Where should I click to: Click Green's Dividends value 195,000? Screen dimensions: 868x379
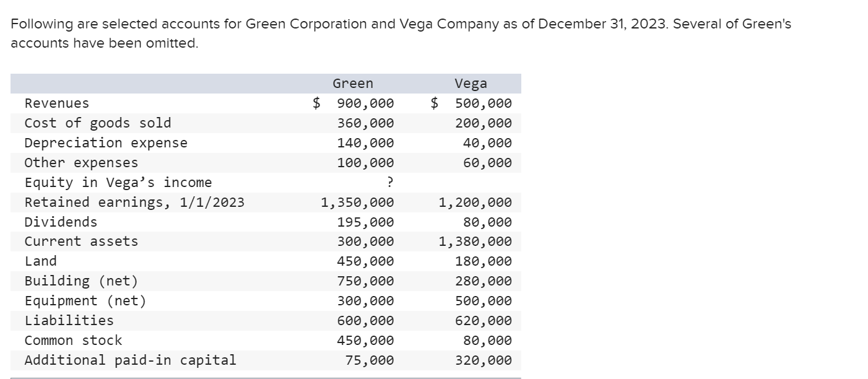[365, 222]
